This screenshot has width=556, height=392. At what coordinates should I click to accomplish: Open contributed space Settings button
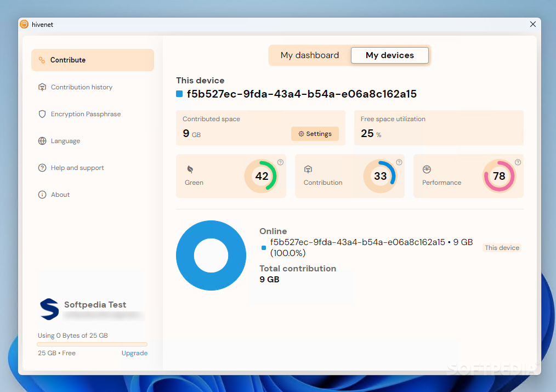[x=315, y=134]
